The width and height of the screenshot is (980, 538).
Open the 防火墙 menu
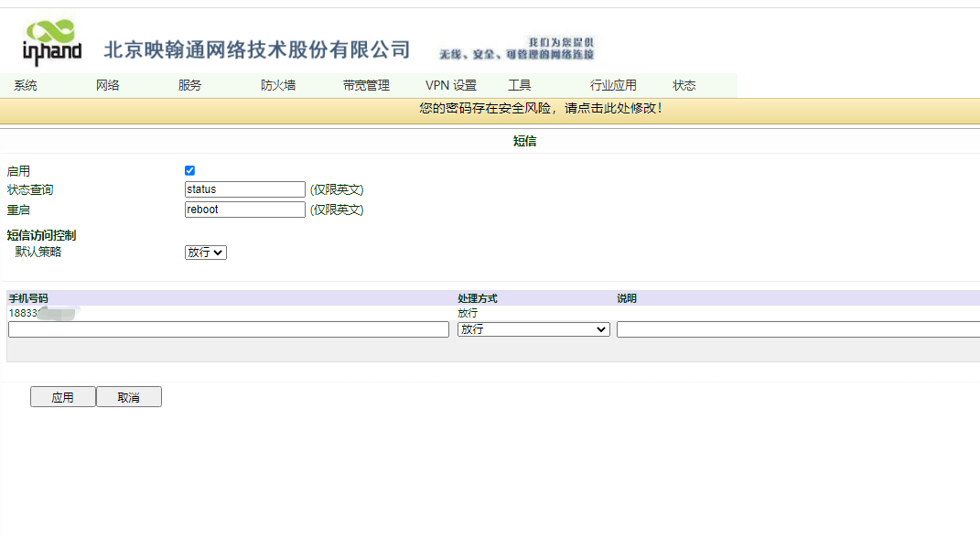(x=277, y=84)
